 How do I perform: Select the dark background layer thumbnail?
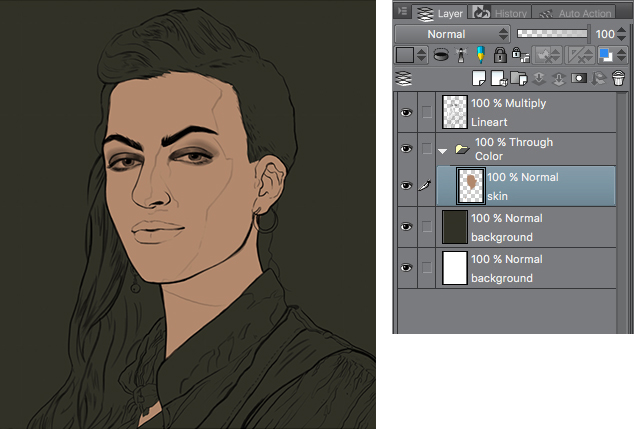(455, 227)
